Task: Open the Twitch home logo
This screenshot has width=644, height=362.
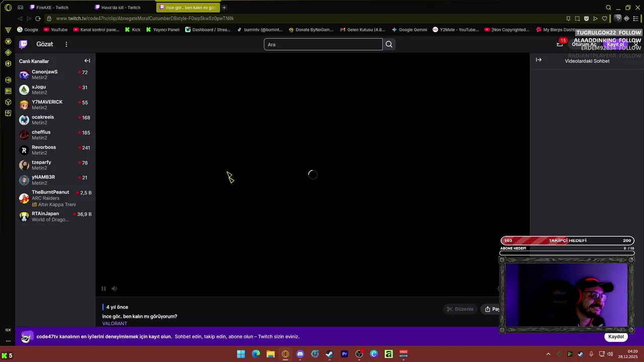Action: click(x=23, y=44)
